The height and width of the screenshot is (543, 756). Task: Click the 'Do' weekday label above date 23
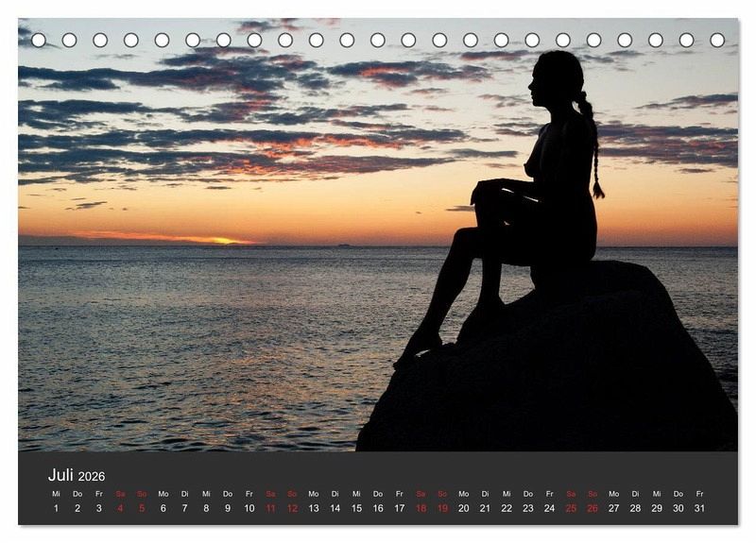tap(528, 494)
